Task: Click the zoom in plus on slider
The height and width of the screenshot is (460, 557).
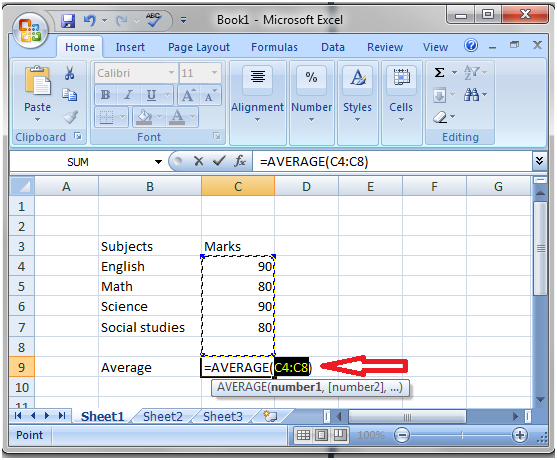Action: click(x=520, y=435)
